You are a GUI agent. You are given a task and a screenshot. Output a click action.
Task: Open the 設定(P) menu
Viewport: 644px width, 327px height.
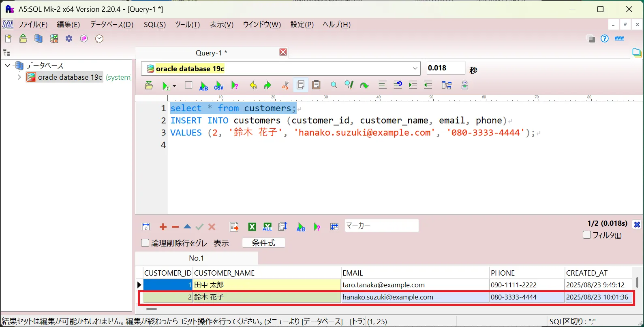coord(302,24)
